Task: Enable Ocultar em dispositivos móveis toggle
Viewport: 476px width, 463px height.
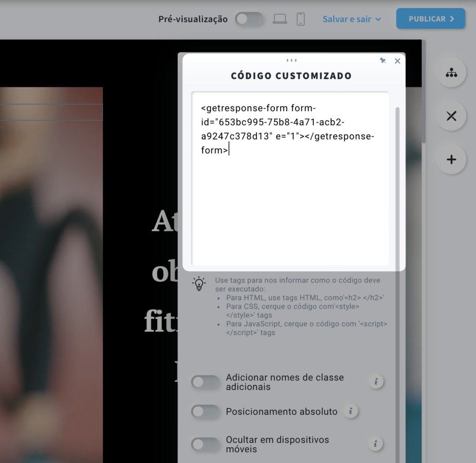Action: (x=205, y=444)
